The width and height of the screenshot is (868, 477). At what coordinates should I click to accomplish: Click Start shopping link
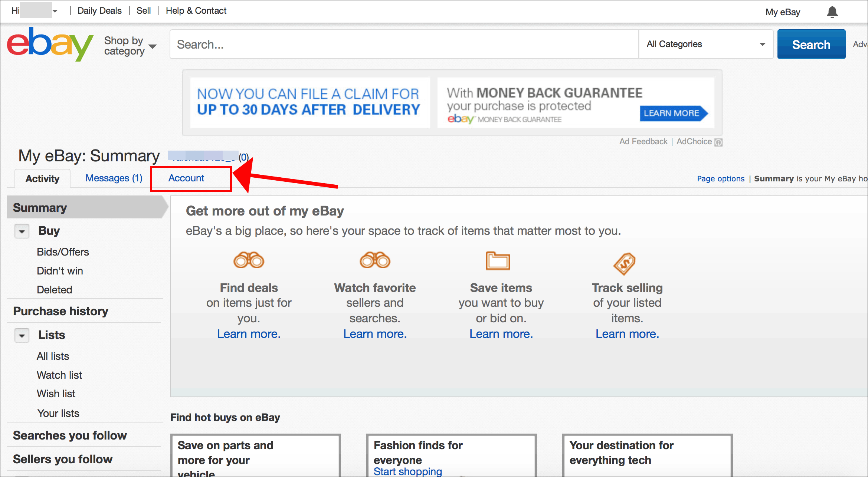[407, 471]
